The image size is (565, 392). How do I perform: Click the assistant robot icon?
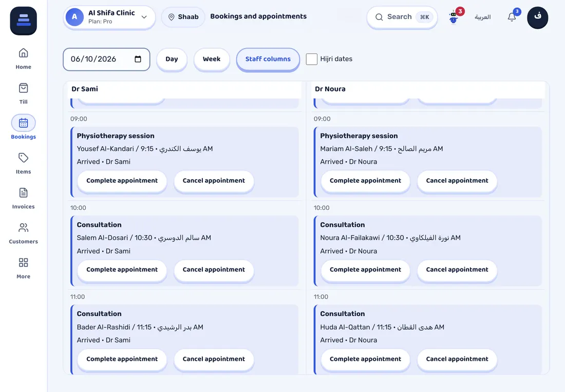coord(454,17)
